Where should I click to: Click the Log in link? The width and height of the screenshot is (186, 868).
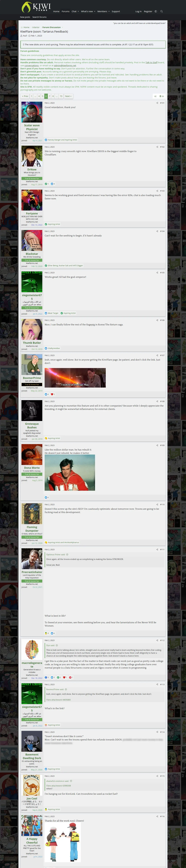click(x=138, y=11)
